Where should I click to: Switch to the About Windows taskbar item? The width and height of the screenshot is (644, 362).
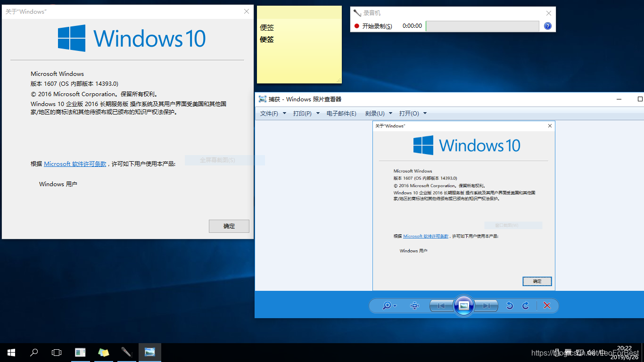(80, 353)
